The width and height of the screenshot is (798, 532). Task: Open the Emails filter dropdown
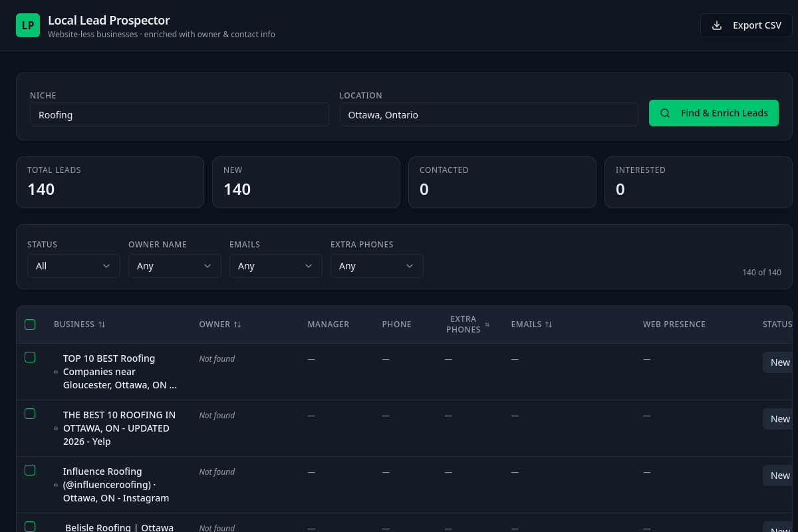pyautogui.click(x=276, y=266)
